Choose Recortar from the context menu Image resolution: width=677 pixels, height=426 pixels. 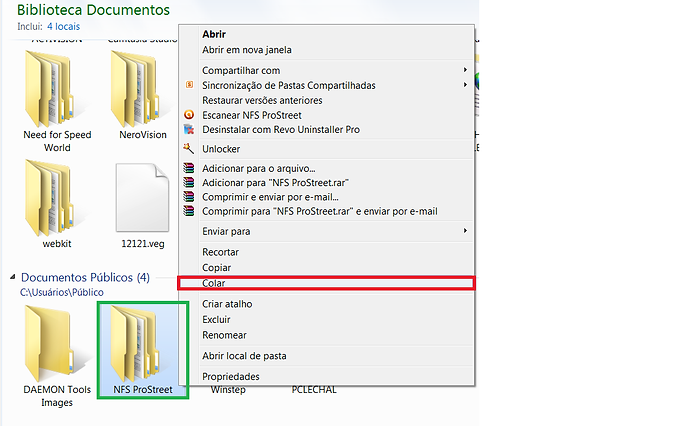click(220, 252)
